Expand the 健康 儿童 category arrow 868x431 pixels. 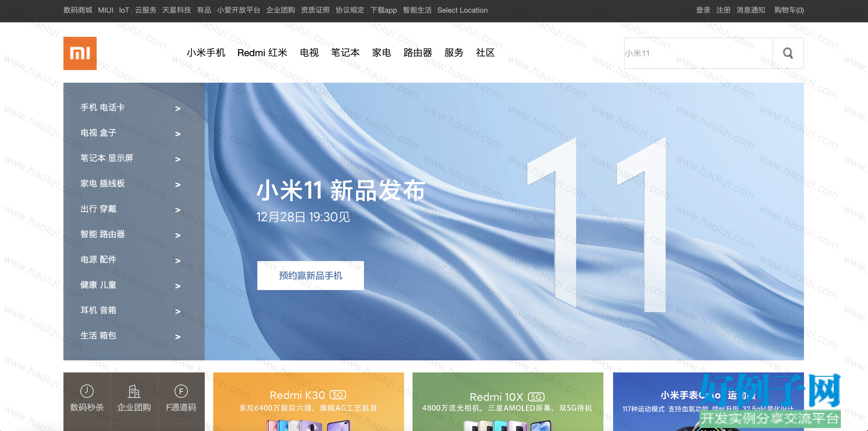pos(178,286)
